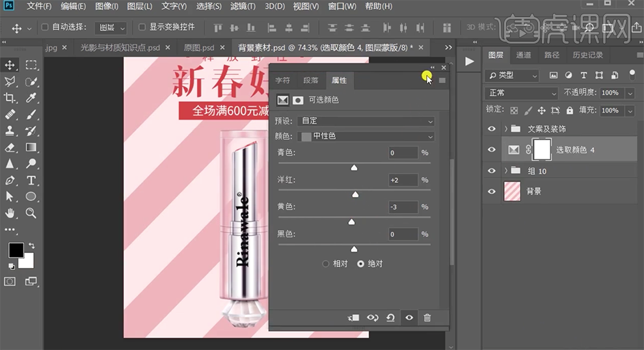This screenshot has height=350, width=644.
Task: Select the Clone Stamp tool
Action: (10, 131)
